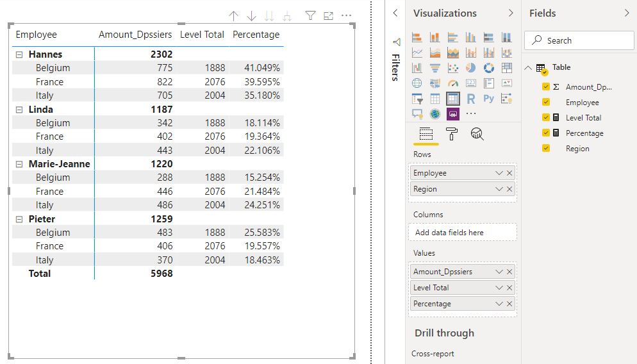Viewport: 637px width, 364px height.
Task: Select the line chart visual
Action: click(x=417, y=53)
